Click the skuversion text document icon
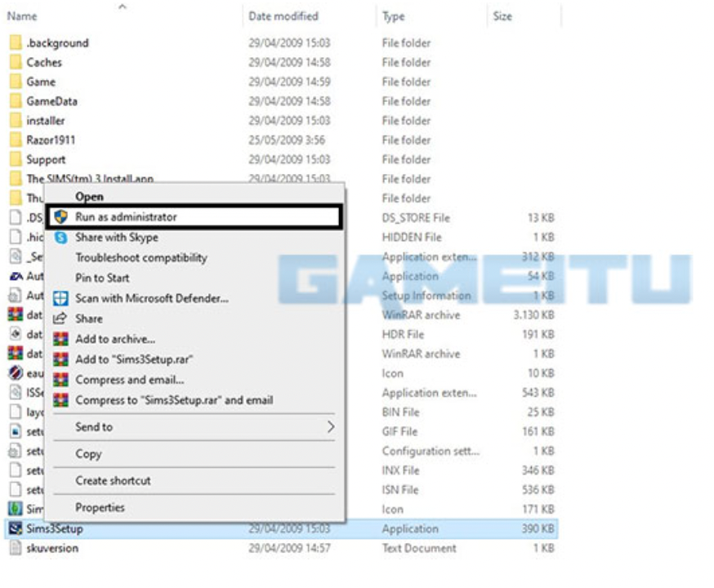This screenshot has height=588, width=714. (x=16, y=547)
